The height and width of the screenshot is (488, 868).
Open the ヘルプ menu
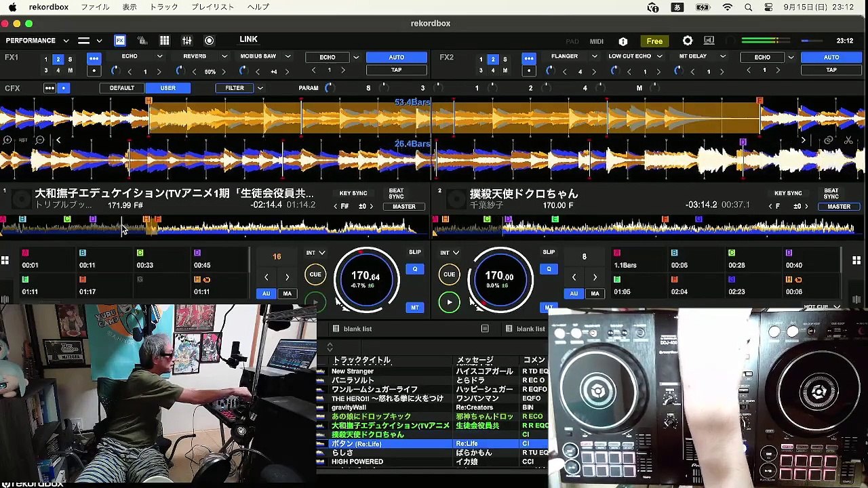258,7
